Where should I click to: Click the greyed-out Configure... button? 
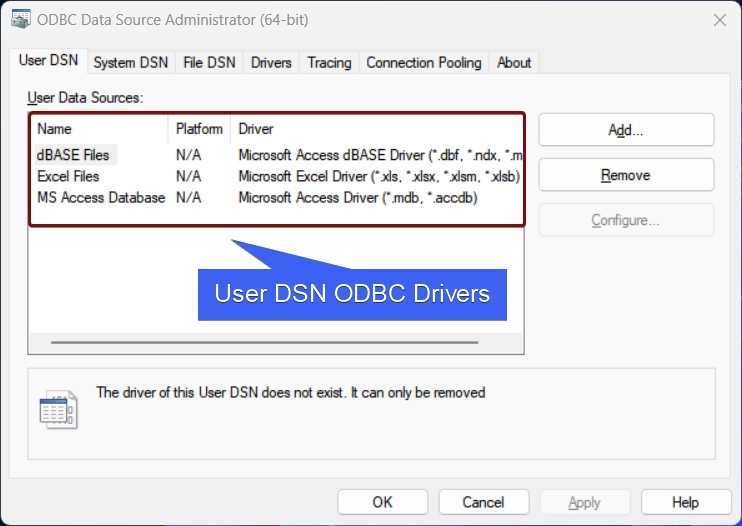626,220
